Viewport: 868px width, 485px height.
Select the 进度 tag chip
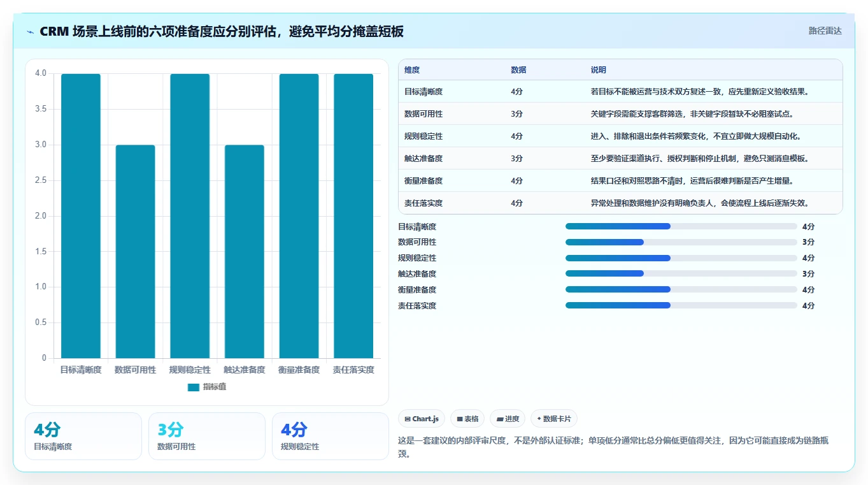[x=508, y=419]
